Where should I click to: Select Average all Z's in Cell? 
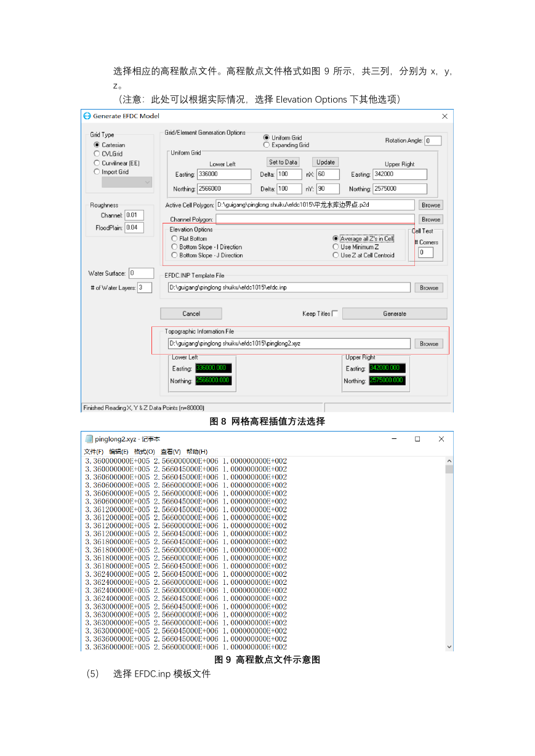click(x=336, y=238)
